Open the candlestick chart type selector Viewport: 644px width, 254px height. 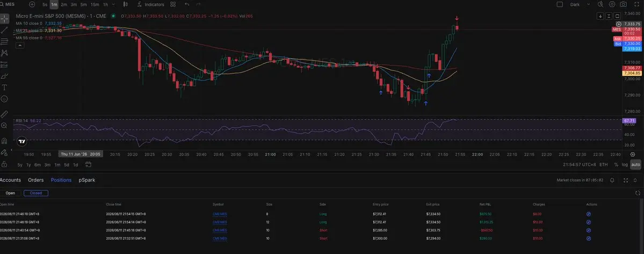pyautogui.click(x=125, y=4)
